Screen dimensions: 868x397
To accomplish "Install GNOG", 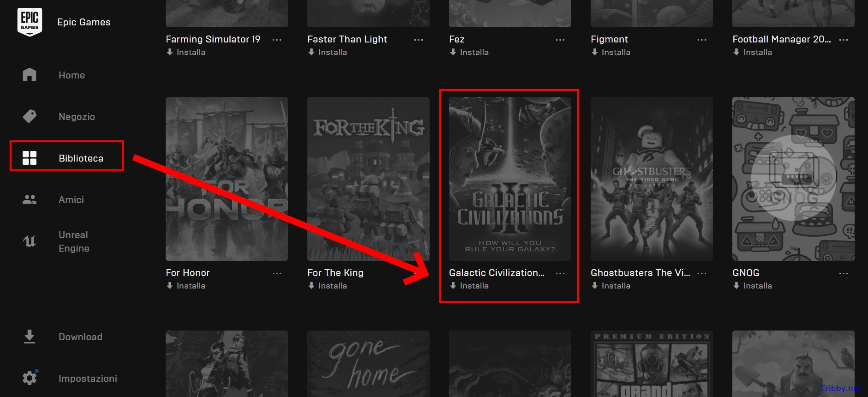I will [x=753, y=286].
